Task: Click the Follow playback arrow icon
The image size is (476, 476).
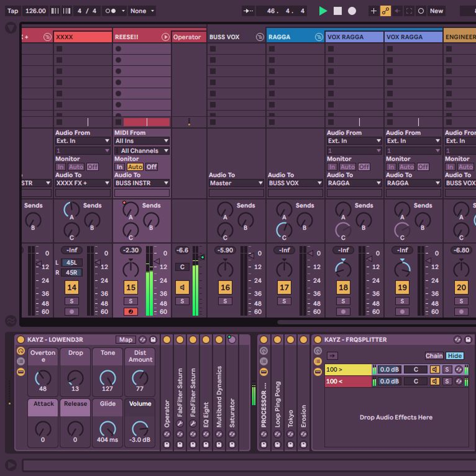Action: [x=248, y=11]
